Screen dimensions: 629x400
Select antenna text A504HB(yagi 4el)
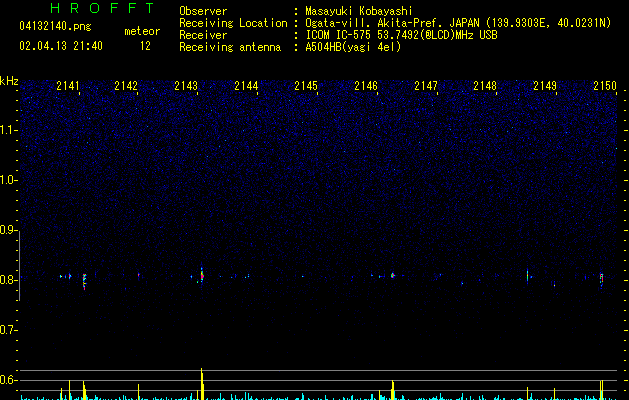tap(353, 47)
